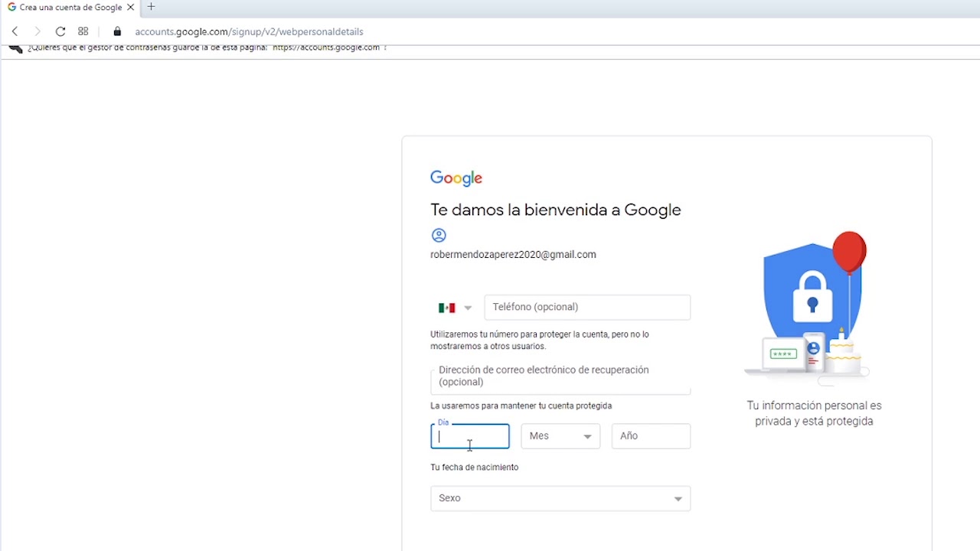Screen dimensions: 980x551
Task: Click the Google logo on the form
Action: [456, 178]
